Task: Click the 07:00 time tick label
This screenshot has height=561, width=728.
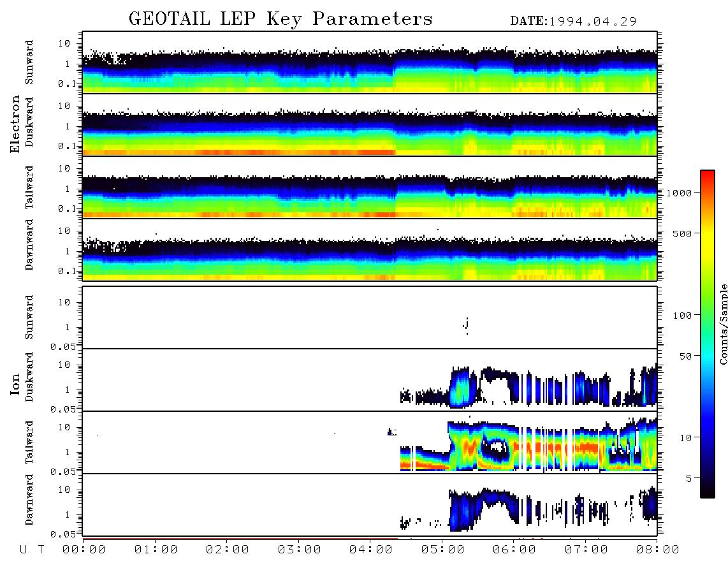Action: coord(586,550)
